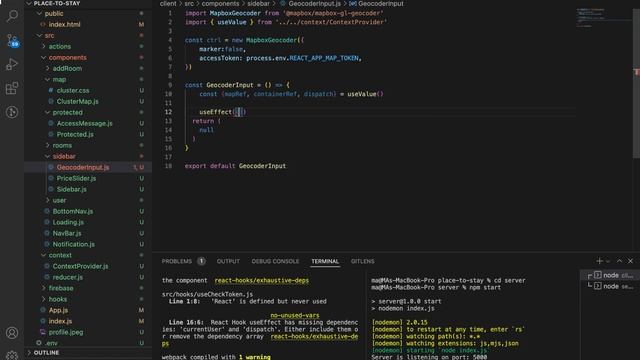
Task: Switch to the PROBLEMS tab
Action: [177, 261]
